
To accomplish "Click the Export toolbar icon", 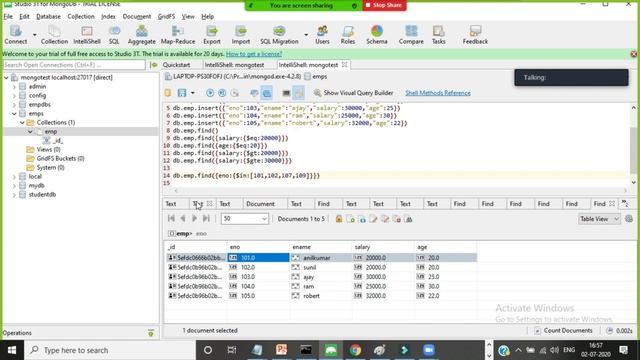I will pyautogui.click(x=211, y=34).
